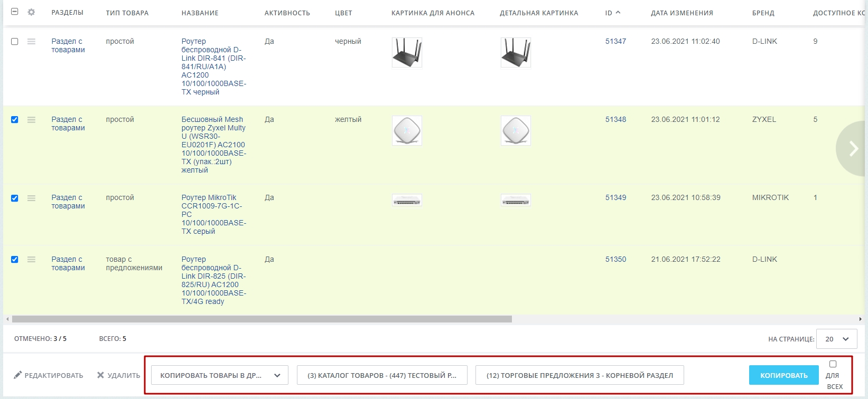Open row menu for D-Link DIR-825 router
868x399 pixels.
31,259
